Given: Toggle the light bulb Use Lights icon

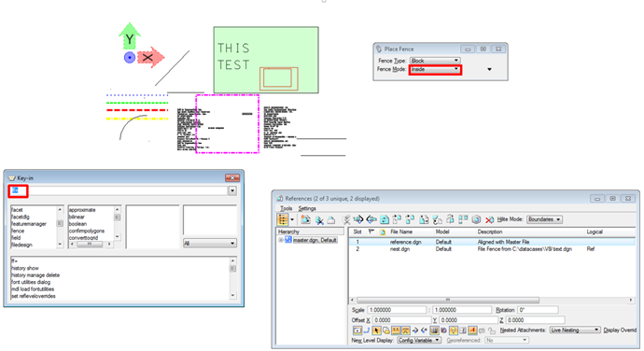Looking at the screenshot, I should click(454, 330).
